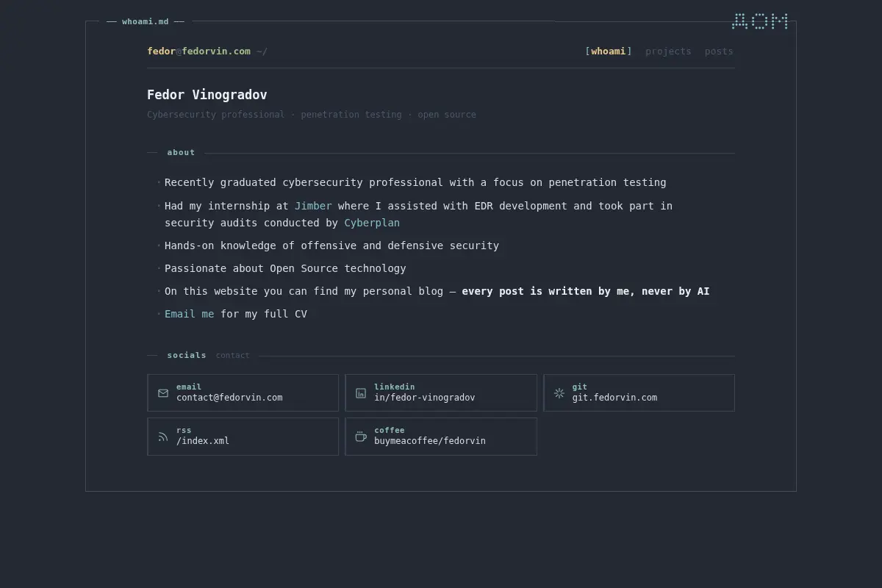Click the LinkedIn logo icon
The width and height of the screenshot is (882, 588).
click(x=361, y=393)
